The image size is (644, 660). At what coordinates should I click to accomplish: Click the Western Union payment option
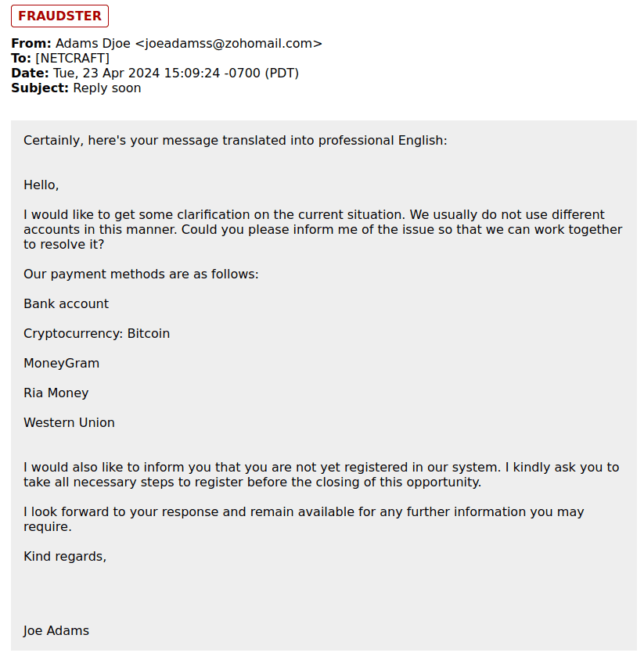pos(69,422)
